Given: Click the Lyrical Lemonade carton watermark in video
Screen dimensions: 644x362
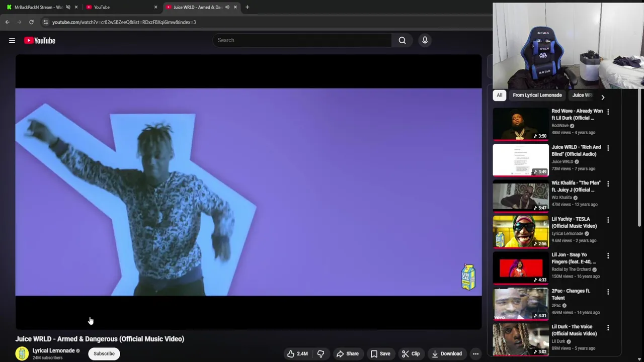Looking at the screenshot, I should [x=468, y=277].
